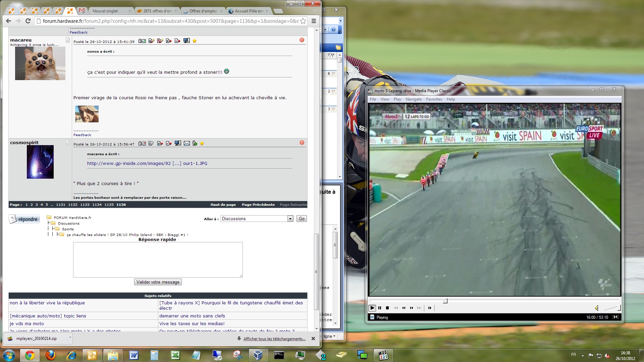Open the Play menu in Media Player Classic
644x362 pixels.
click(397, 99)
